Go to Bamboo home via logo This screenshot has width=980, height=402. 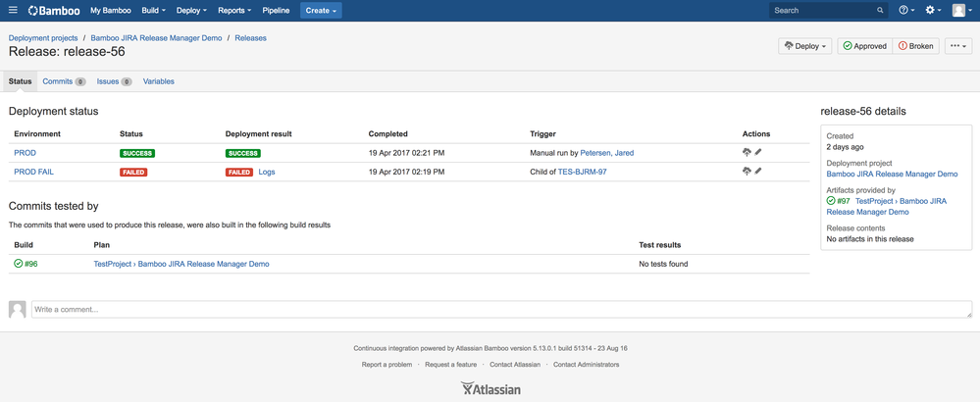[54, 11]
